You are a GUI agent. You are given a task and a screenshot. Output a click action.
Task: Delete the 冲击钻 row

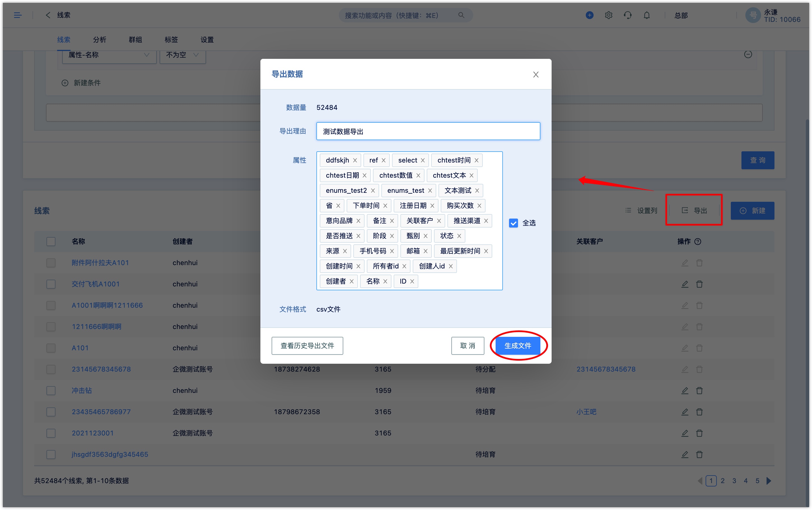click(x=699, y=391)
